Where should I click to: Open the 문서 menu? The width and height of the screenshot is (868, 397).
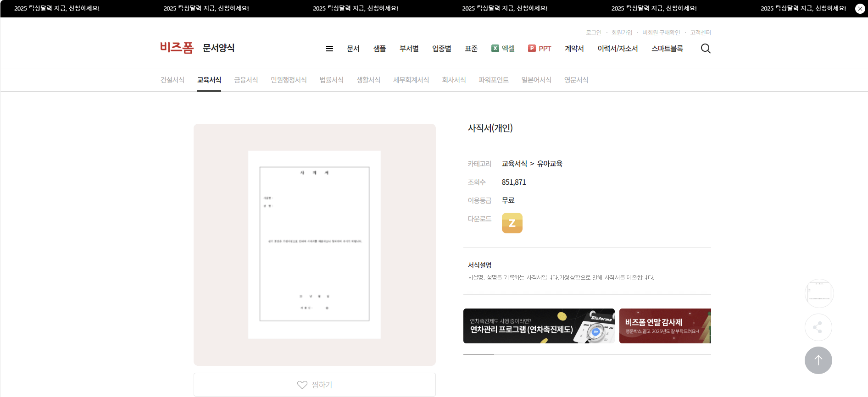pos(353,49)
